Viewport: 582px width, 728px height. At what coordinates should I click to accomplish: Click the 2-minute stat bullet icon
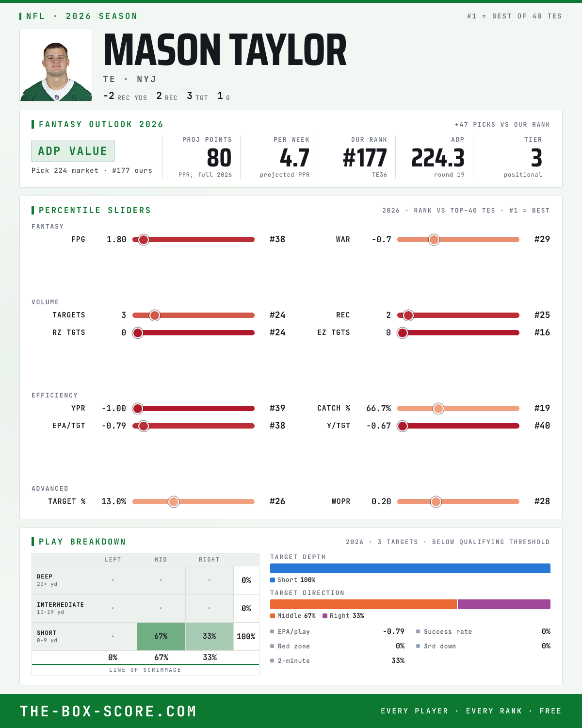click(x=272, y=661)
